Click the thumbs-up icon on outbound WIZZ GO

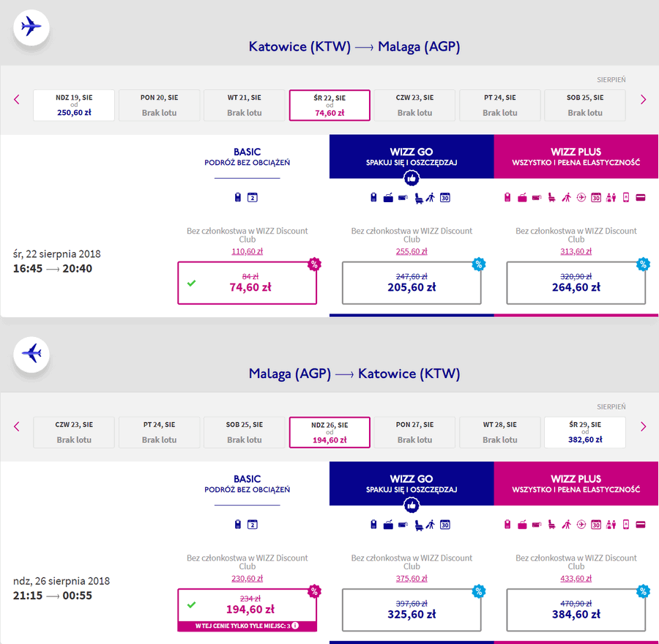(x=412, y=178)
